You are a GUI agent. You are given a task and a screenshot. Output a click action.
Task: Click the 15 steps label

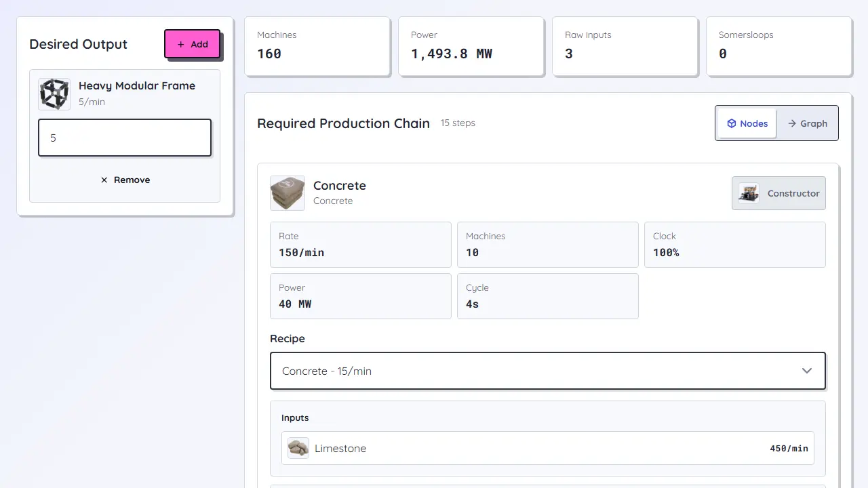(458, 123)
